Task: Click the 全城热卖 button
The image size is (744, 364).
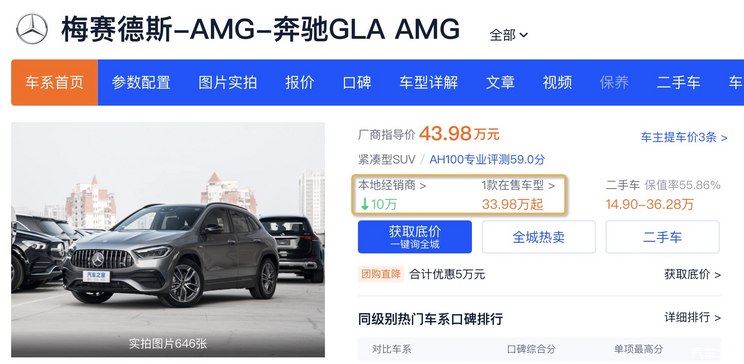Action: [x=539, y=236]
